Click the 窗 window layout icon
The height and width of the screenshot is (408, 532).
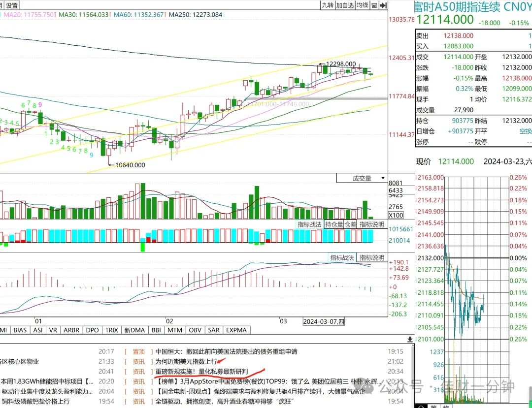(374, 5)
